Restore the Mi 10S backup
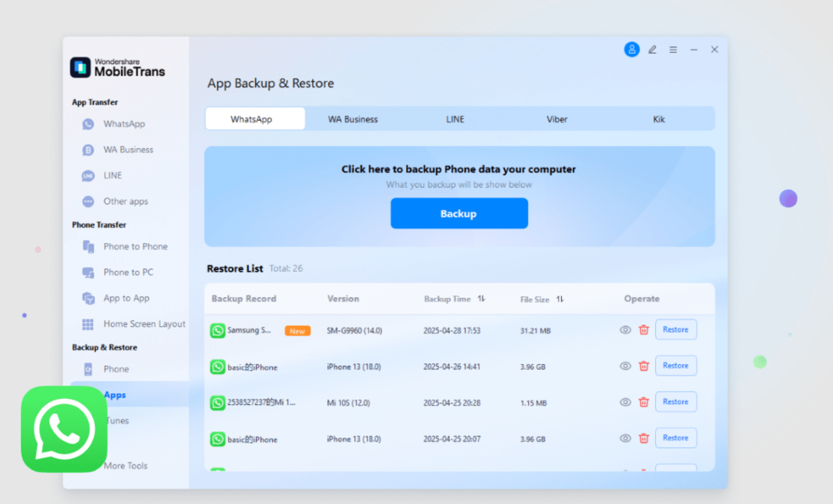Image resolution: width=833 pixels, height=504 pixels. [x=676, y=402]
